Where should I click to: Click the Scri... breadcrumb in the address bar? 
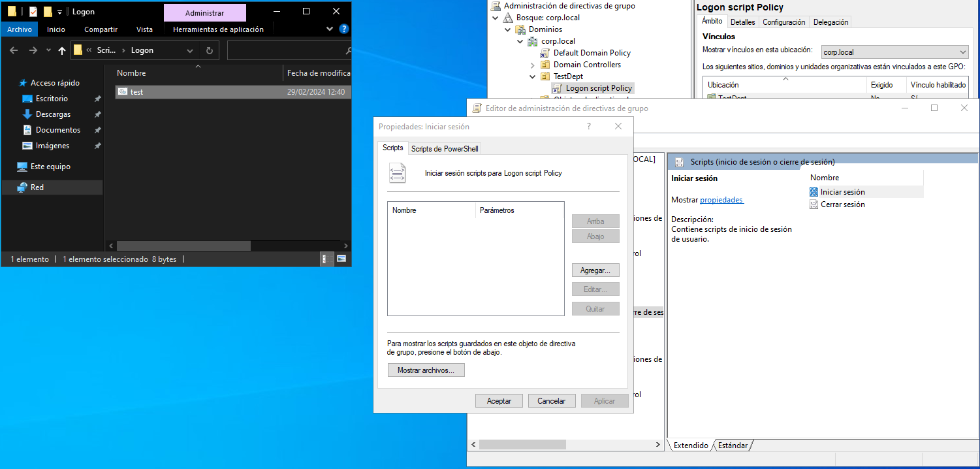pos(106,50)
